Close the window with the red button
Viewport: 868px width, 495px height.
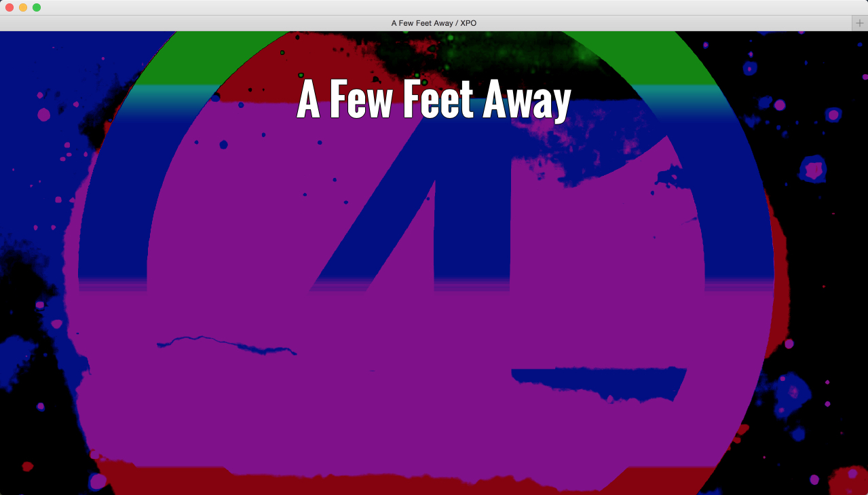pos(10,7)
